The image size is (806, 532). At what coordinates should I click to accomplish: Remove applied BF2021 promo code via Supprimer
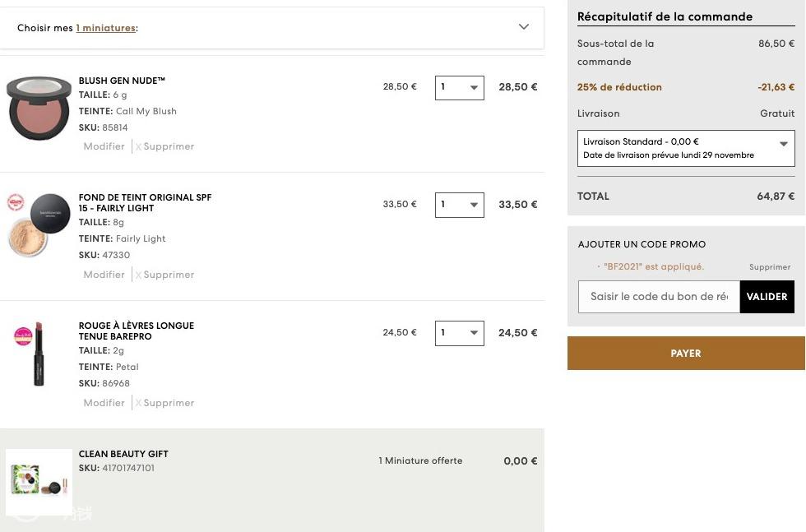coord(770,267)
